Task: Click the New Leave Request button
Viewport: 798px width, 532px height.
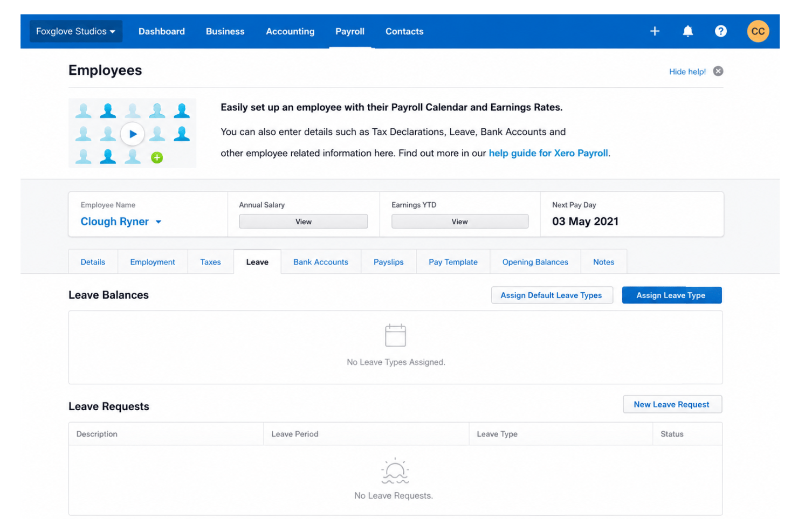Action: click(672, 405)
